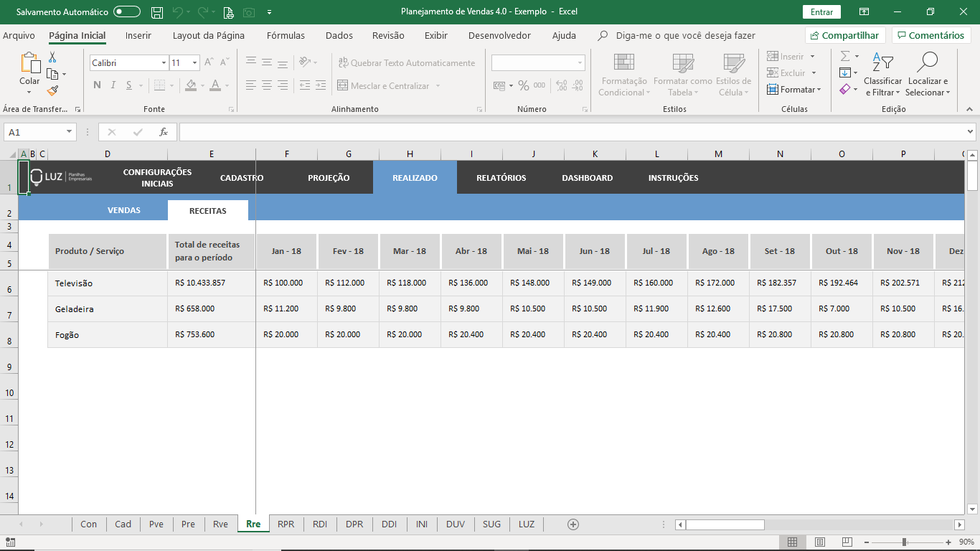This screenshot has height=551, width=980.
Task: Toggle bold formatting button
Action: tap(97, 85)
